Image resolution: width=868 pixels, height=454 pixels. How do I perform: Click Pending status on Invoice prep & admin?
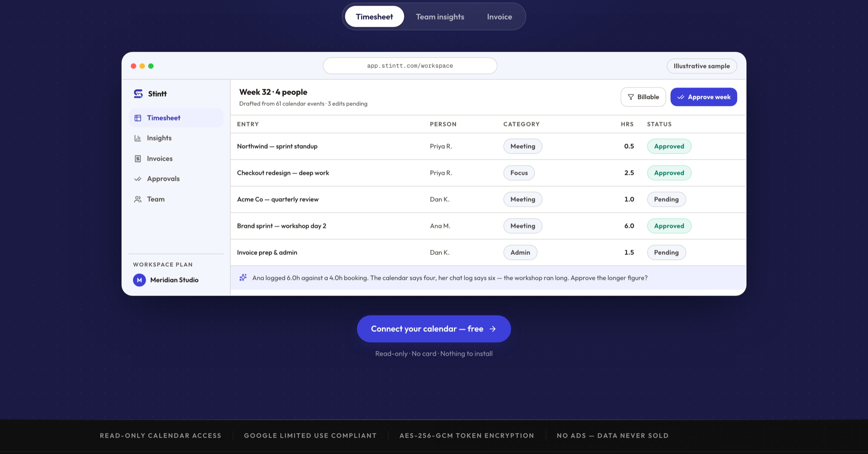(x=666, y=253)
